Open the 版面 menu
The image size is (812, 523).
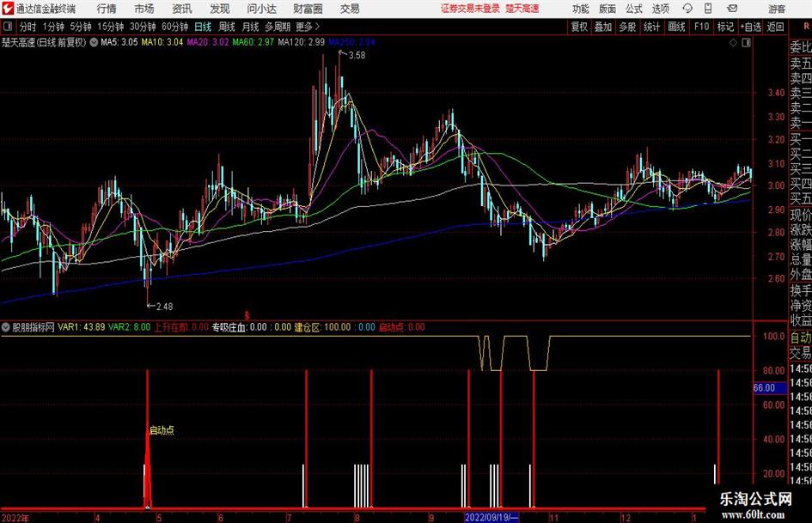coord(607,9)
